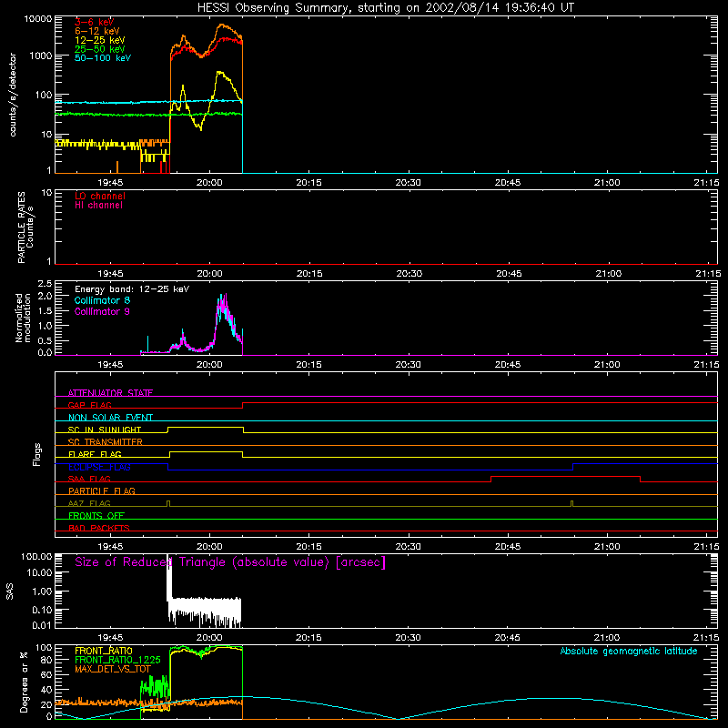Image resolution: width=728 pixels, height=728 pixels.
Task: Click the green '25-50 keV' legend entry
Action: 100,49
